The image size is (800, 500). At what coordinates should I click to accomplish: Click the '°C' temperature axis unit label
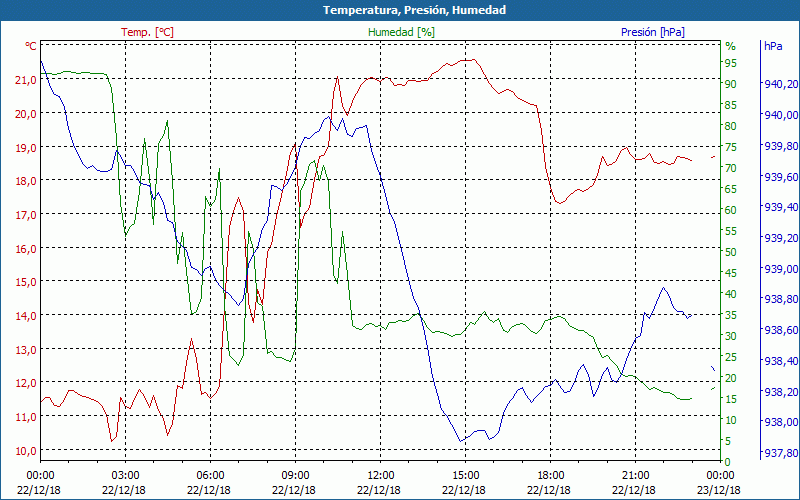(x=31, y=46)
